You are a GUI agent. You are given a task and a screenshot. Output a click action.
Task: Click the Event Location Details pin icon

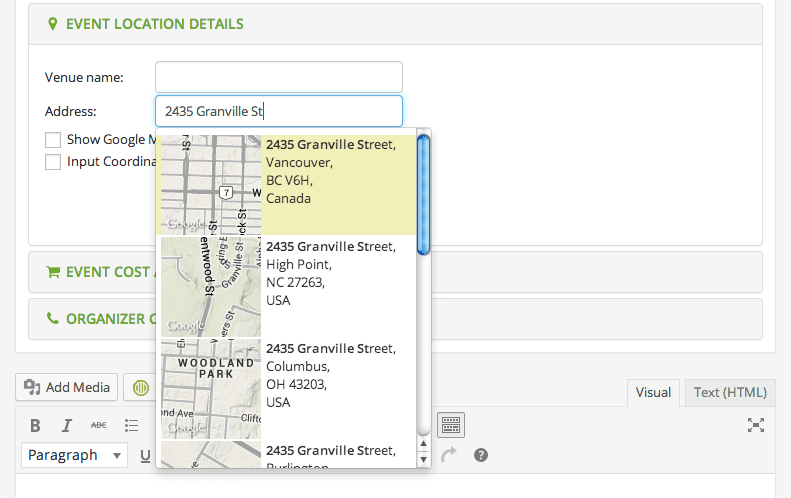52,24
